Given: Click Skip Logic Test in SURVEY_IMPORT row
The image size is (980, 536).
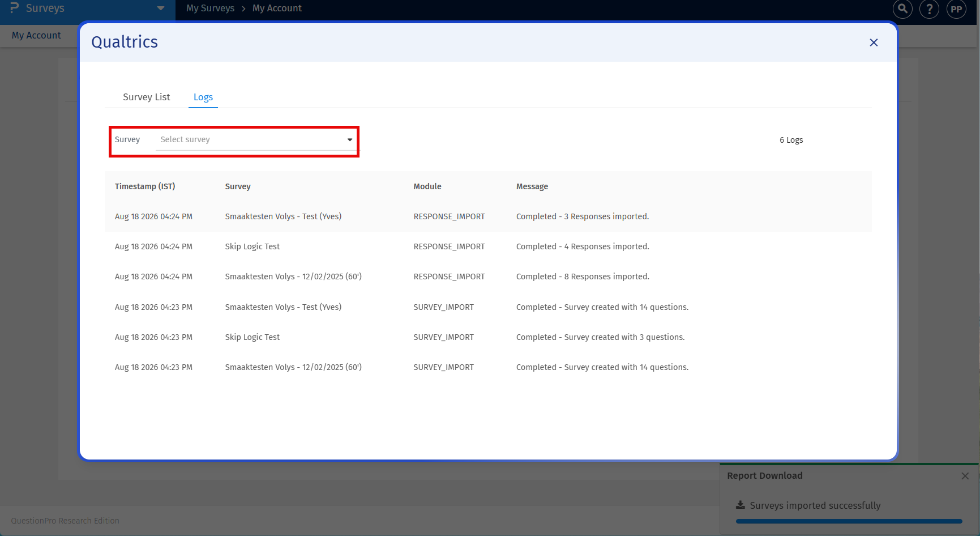Looking at the screenshot, I should (x=253, y=337).
